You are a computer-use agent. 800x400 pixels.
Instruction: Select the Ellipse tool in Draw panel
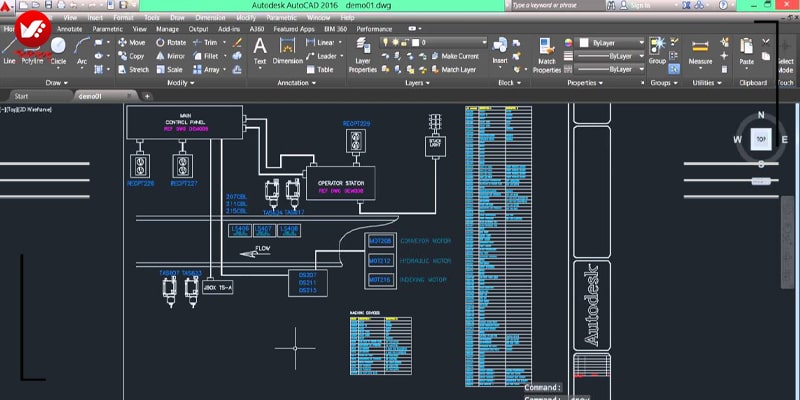pyautogui.click(x=99, y=56)
